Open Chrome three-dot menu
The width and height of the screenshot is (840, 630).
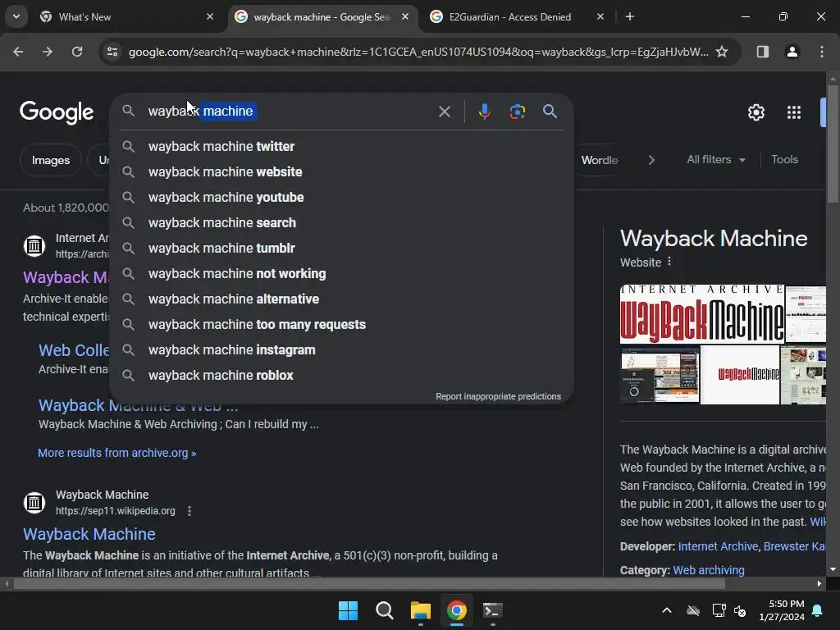822,52
